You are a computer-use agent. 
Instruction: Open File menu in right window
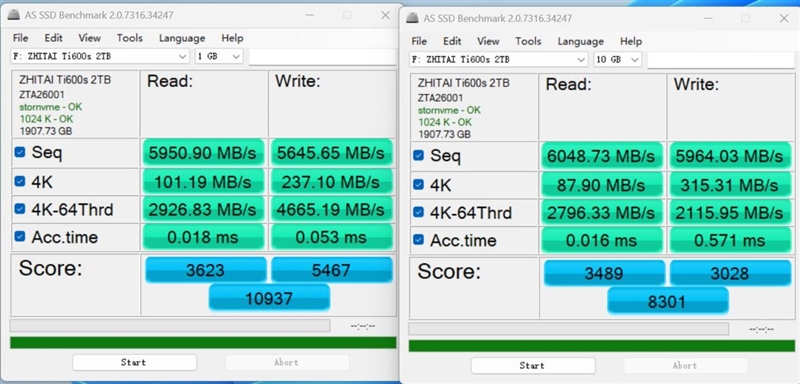pyautogui.click(x=419, y=41)
